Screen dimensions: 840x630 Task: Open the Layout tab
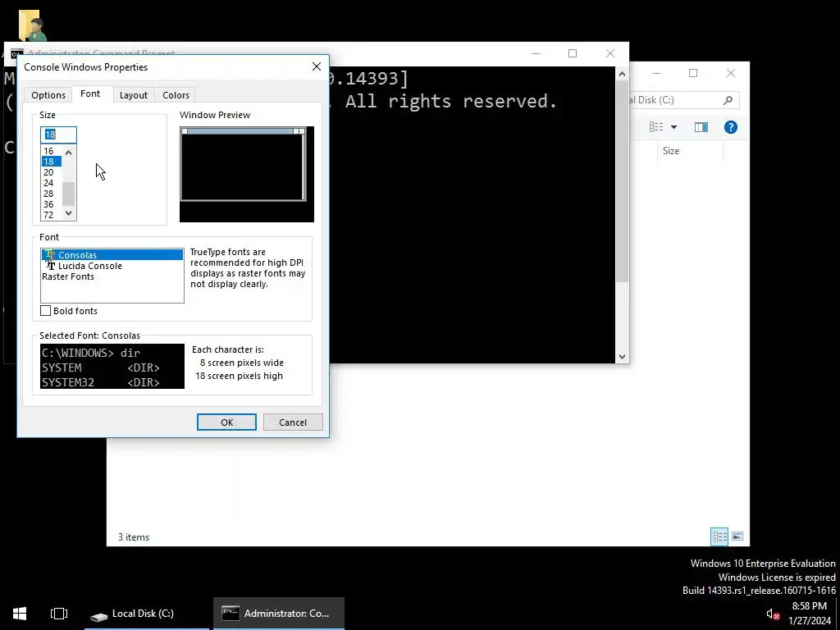point(134,95)
